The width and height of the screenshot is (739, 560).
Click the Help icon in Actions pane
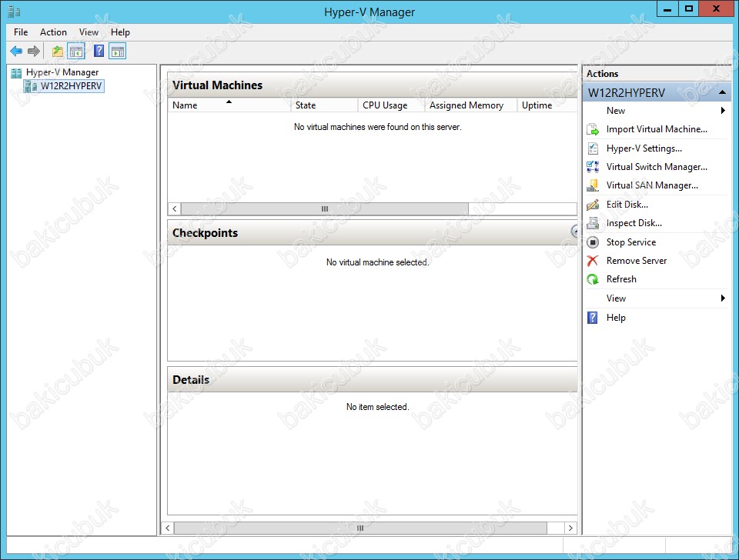593,318
